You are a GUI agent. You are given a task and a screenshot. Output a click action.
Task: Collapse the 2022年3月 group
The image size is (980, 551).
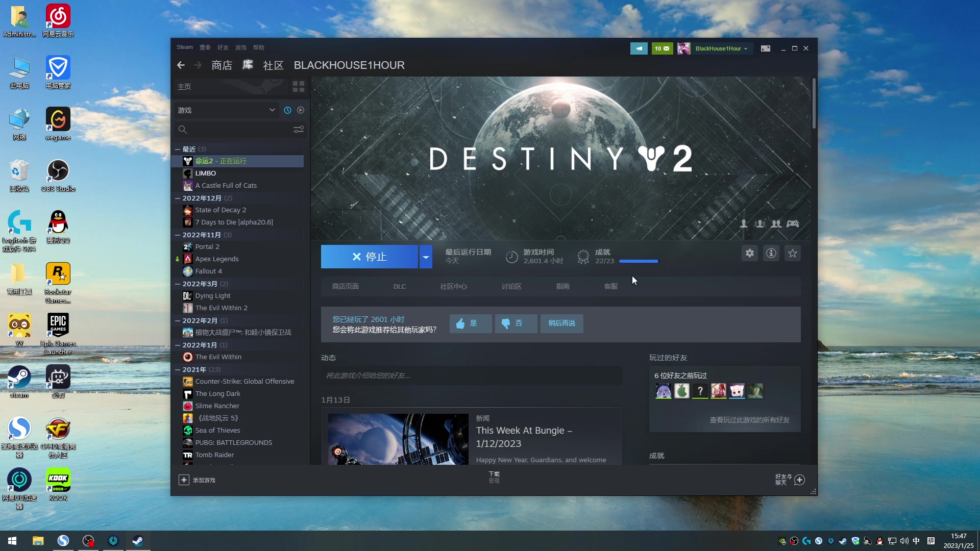[178, 284]
